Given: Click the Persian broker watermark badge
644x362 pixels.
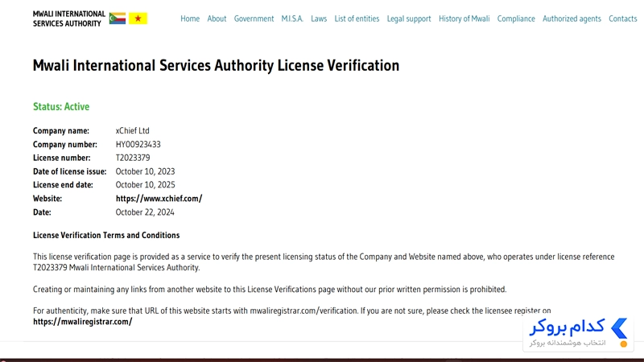Looking at the screenshot, I should tap(578, 333).
